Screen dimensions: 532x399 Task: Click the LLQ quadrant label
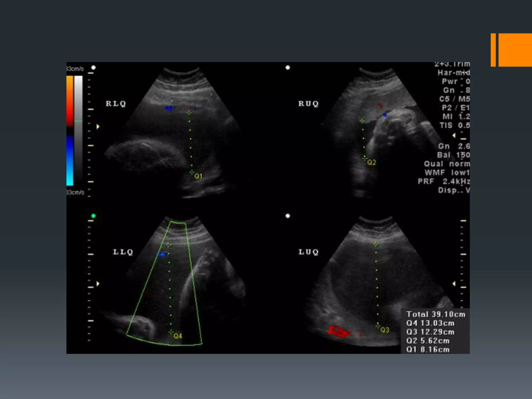coord(123,252)
